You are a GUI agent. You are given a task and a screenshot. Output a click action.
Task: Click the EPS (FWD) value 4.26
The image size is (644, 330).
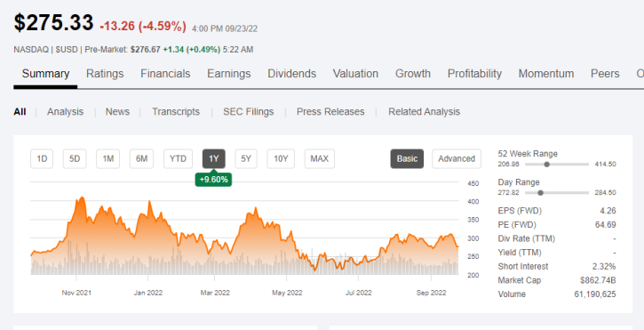coord(608,211)
